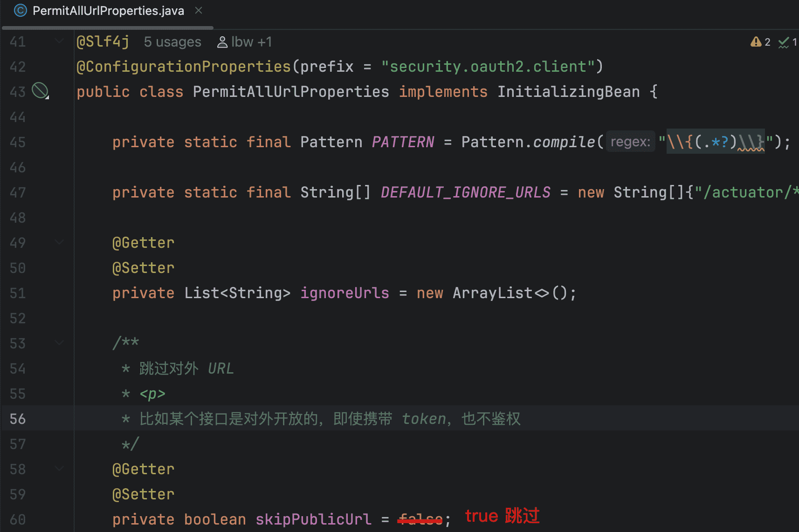
Task: Click the gutter icon on line 43
Action: 40,91
